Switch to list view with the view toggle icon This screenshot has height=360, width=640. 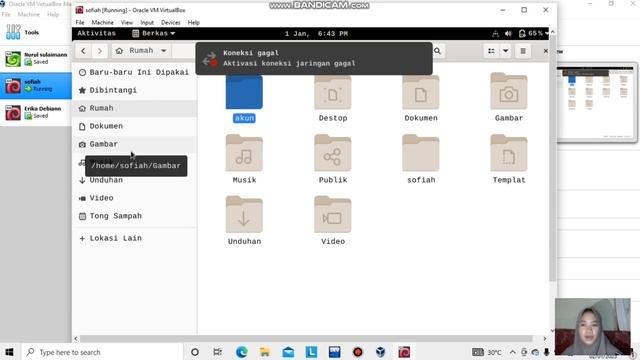pos(491,51)
